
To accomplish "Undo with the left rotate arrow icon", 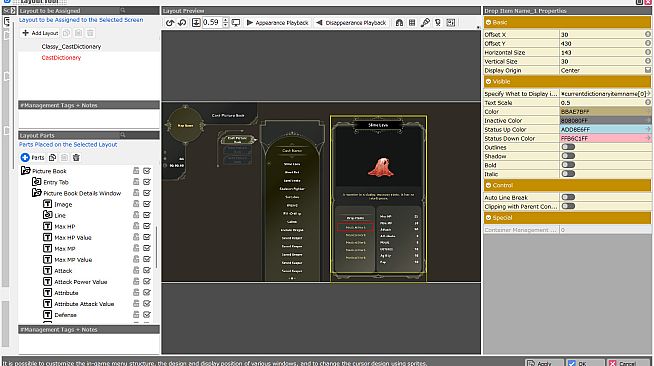I will 170,23.
